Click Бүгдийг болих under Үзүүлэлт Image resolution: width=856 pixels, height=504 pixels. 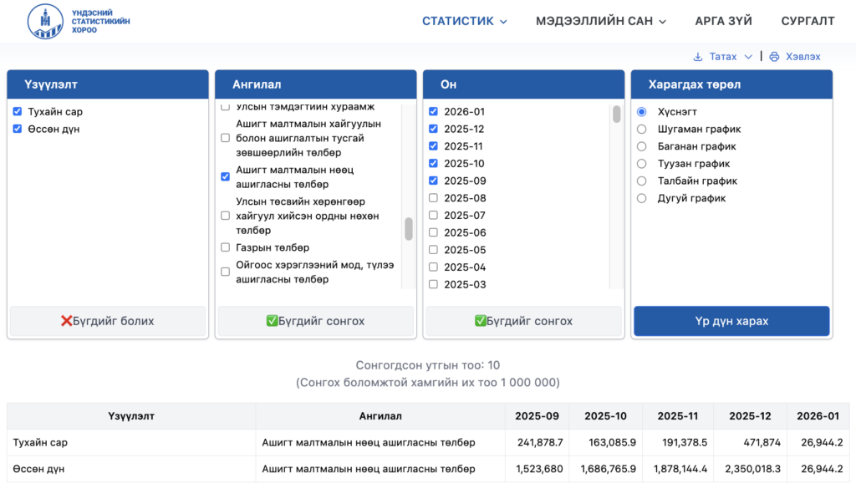(108, 321)
